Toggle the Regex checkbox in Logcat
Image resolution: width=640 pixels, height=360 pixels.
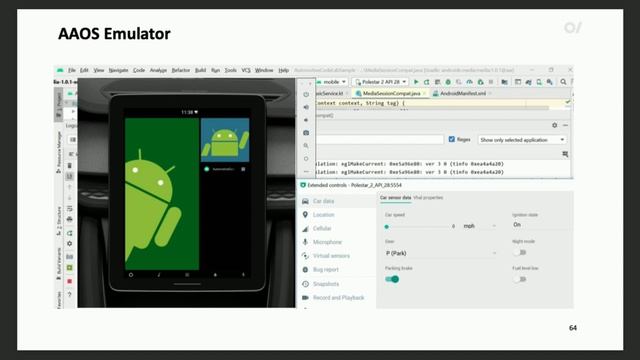452,140
